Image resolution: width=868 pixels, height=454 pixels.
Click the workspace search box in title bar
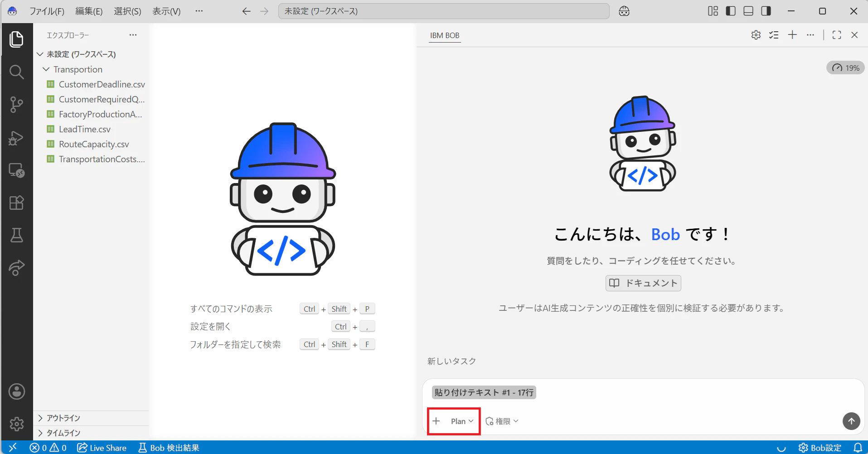coord(444,11)
